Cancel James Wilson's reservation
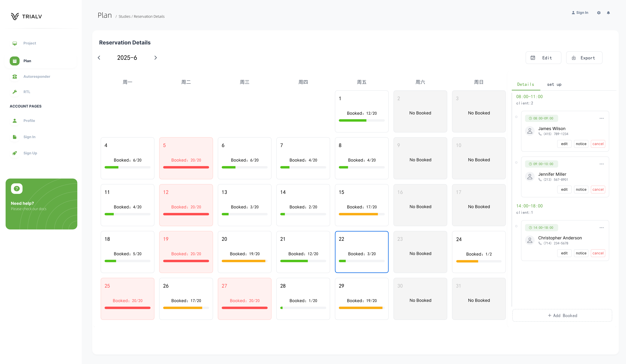This screenshot has width=626, height=364. 598,144
